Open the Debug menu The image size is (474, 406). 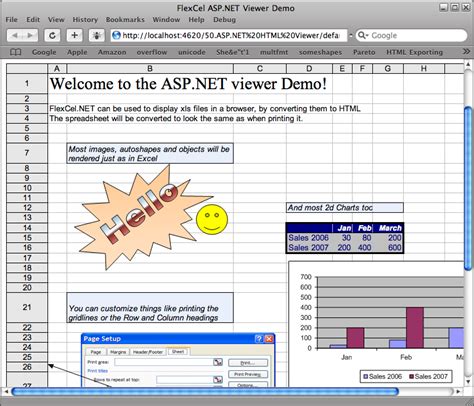click(224, 20)
